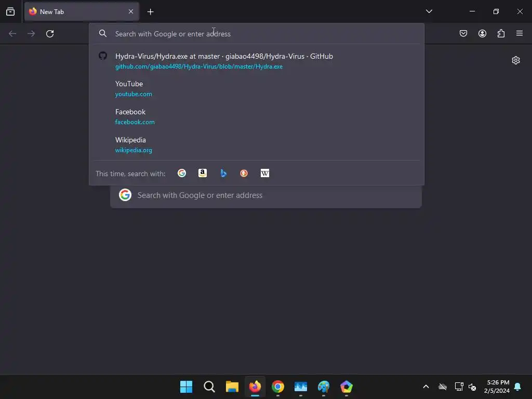
Task: Open Firefox View from the tab bar
Action: coord(10,11)
